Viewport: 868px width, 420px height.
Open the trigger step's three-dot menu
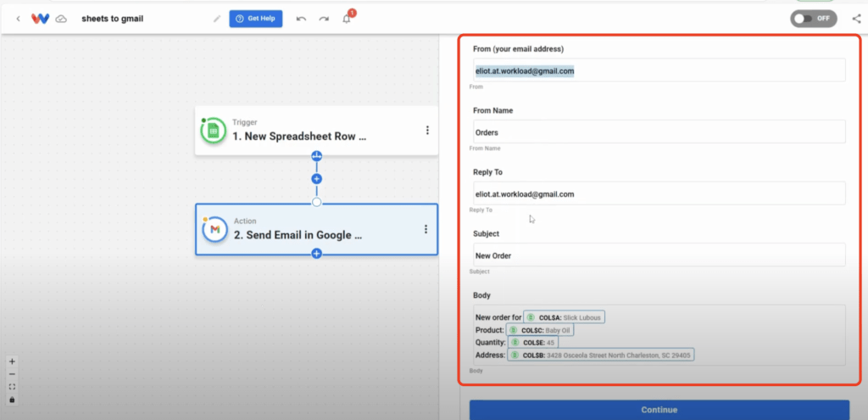427,130
